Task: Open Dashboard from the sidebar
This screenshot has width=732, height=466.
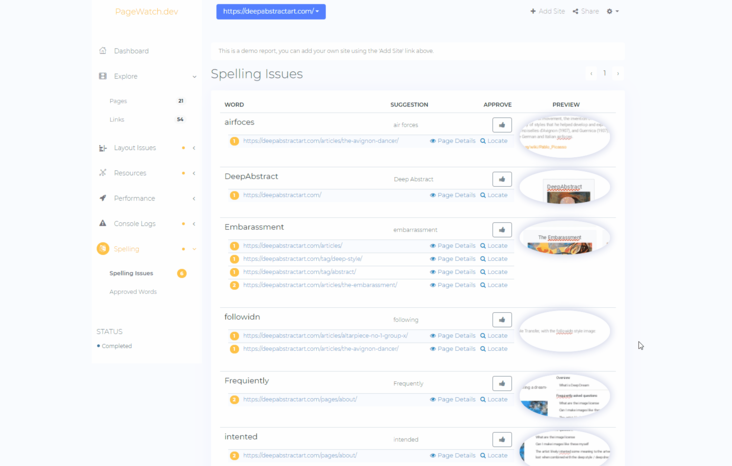Action: click(x=131, y=51)
